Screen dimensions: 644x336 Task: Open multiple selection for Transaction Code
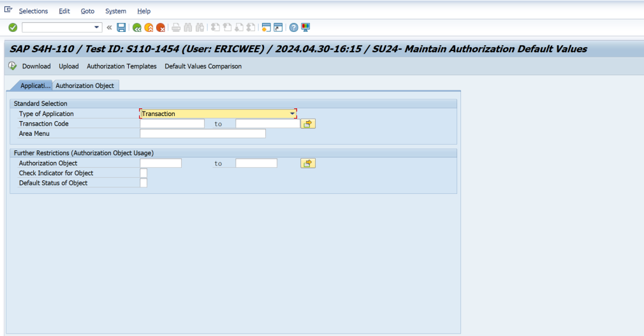click(309, 124)
